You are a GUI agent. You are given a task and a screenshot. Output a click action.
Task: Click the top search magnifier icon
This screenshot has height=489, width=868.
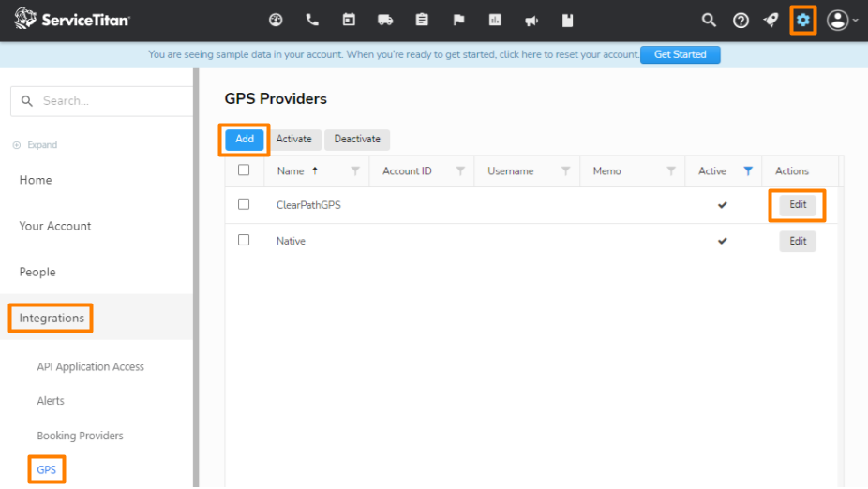(709, 21)
